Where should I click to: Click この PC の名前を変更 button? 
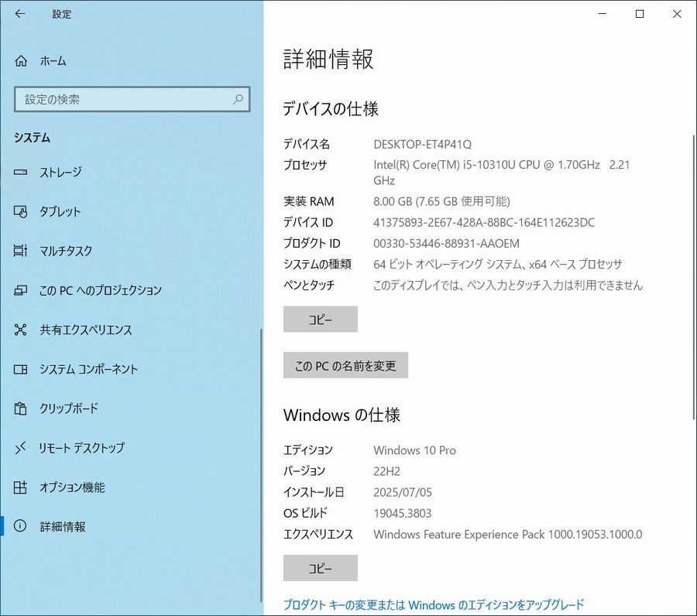345,365
